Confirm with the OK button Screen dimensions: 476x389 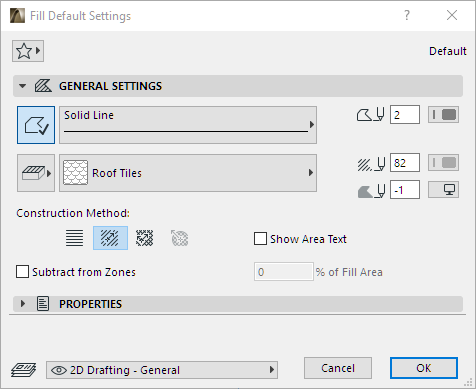[424, 368]
